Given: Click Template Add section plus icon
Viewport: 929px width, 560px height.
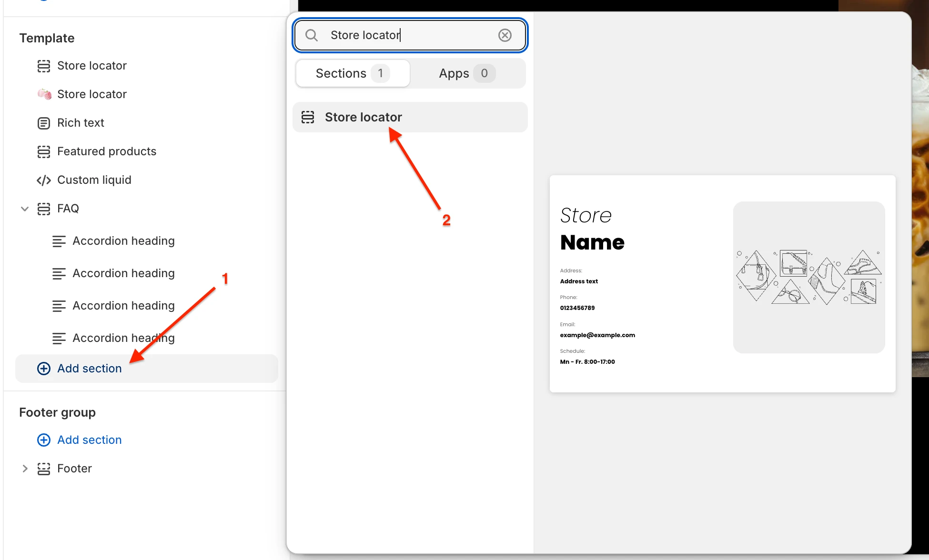Looking at the screenshot, I should tap(44, 369).
